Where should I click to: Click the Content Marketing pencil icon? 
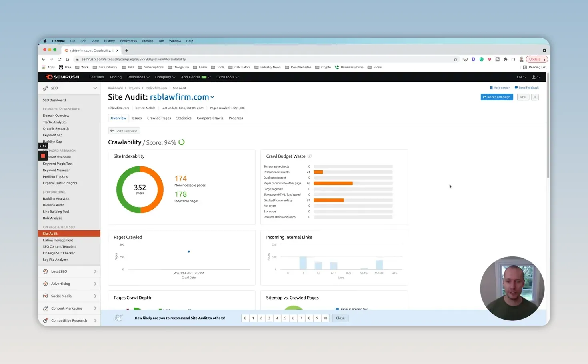(46, 308)
